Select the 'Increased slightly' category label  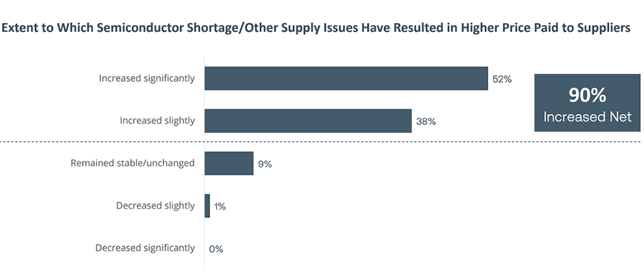tap(157, 121)
